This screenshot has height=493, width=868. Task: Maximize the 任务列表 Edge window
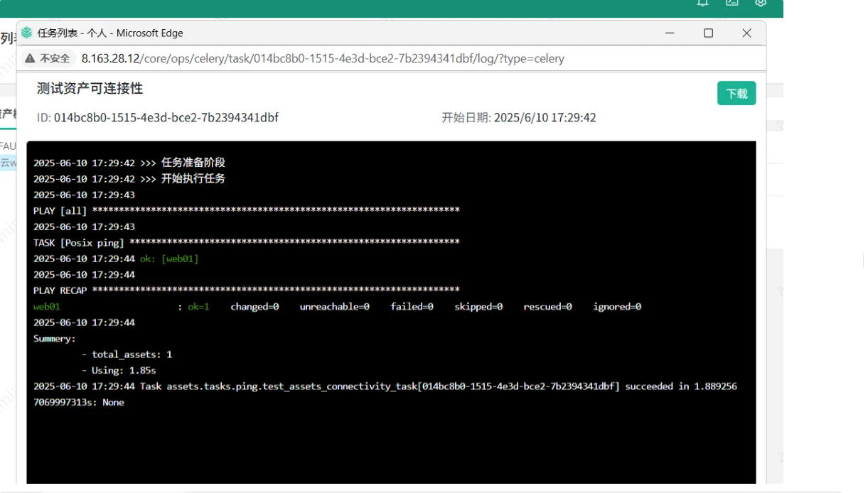(x=708, y=33)
